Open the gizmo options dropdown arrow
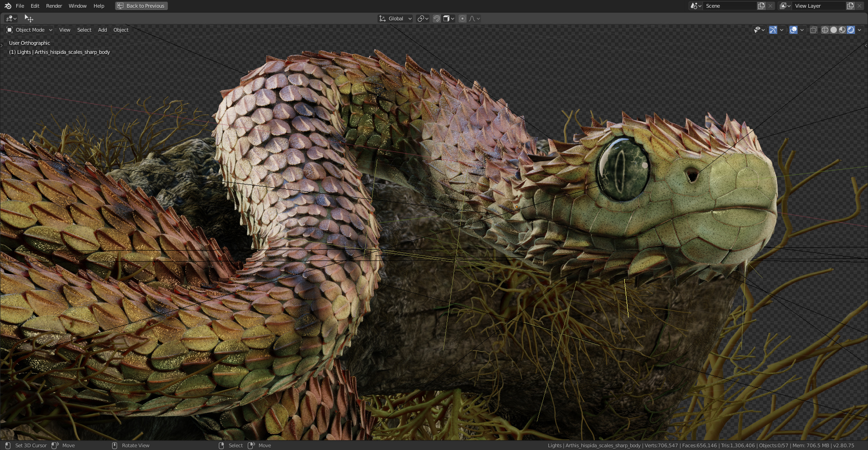868x450 pixels. point(782,30)
